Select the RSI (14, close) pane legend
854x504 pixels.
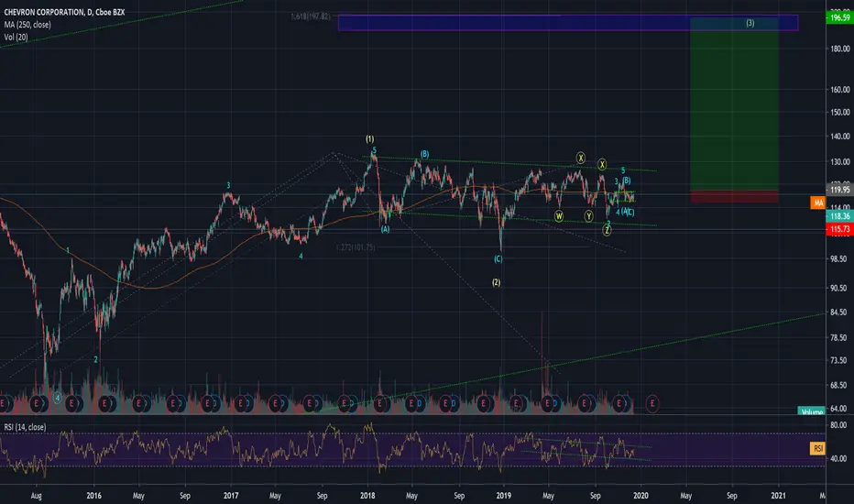[x=25, y=427]
